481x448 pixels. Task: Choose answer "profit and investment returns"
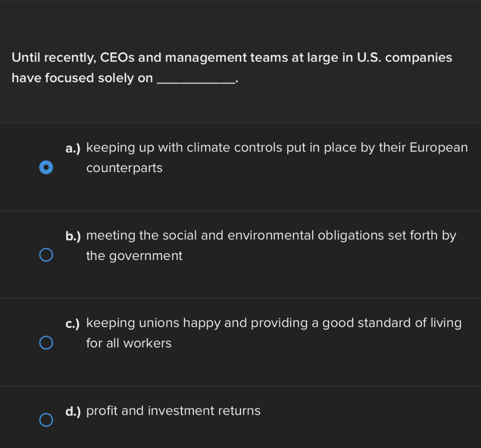(x=173, y=410)
